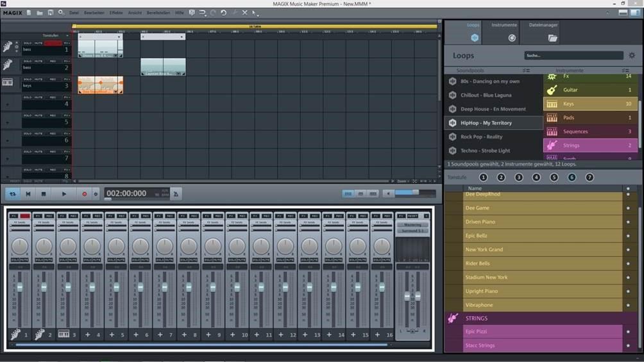Create a new project with the blank page icon
The image size is (644, 362).
click(x=29, y=13)
